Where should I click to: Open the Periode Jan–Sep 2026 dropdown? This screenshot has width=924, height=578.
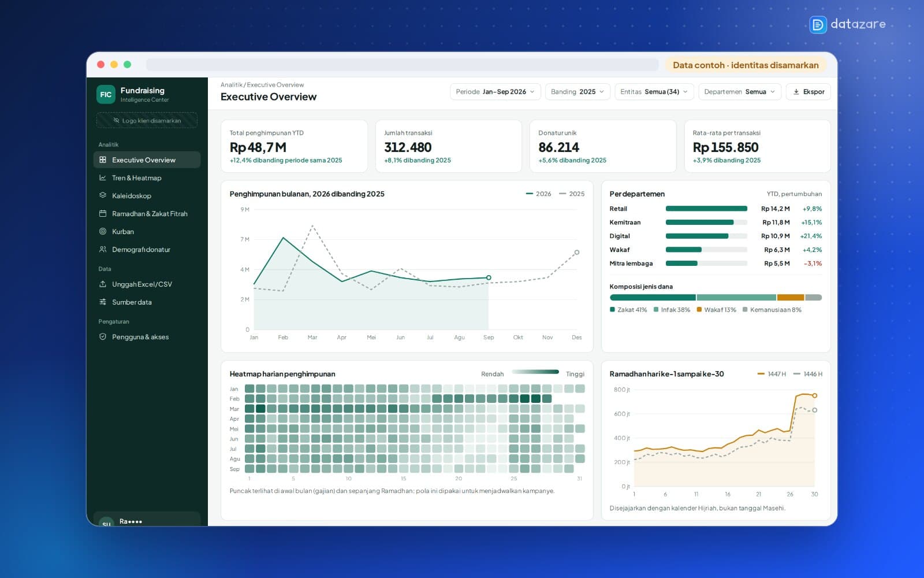pyautogui.click(x=495, y=92)
